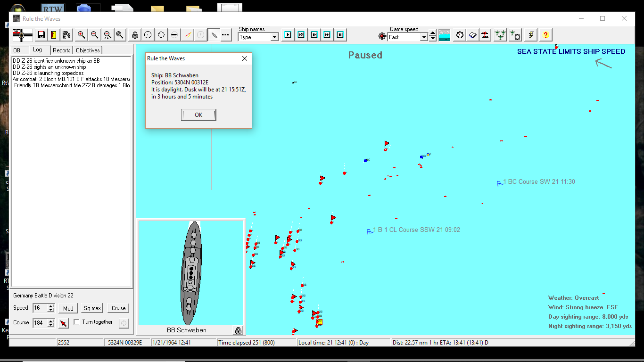
Task: Click the ship silhouette bar icon
Action: click(x=174, y=35)
